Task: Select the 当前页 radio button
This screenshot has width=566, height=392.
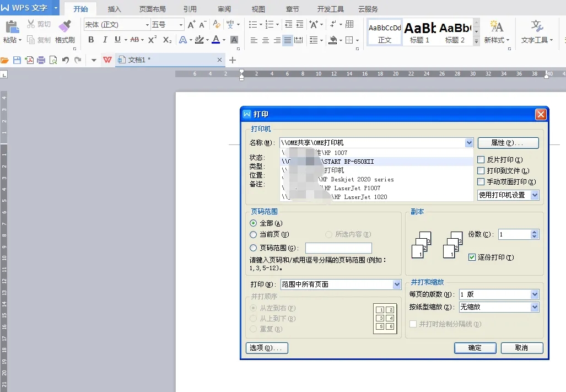Action: (x=254, y=235)
